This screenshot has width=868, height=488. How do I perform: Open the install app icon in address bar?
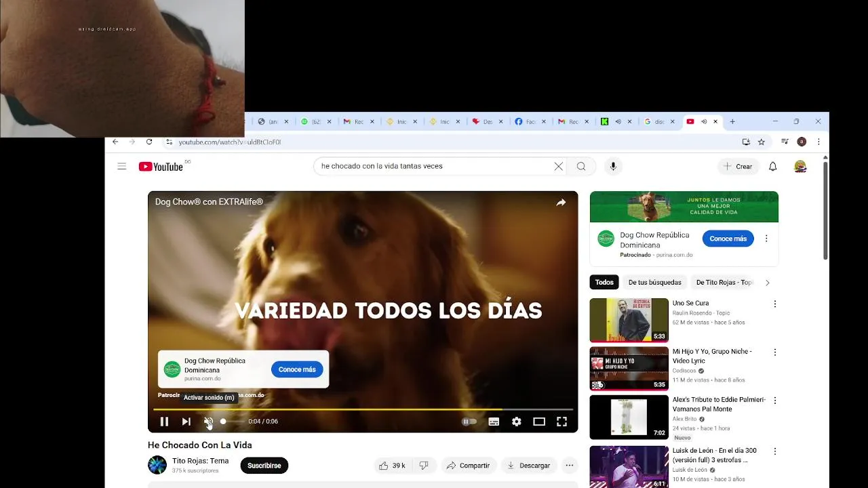pyautogui.click(x=746, y=142)
